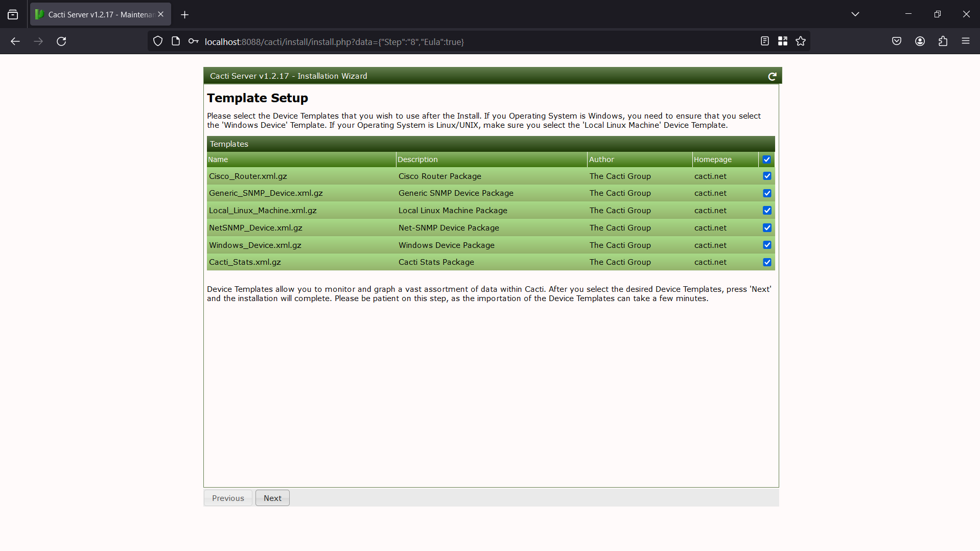Click the Templates section title bar
Screen dimensions: 980x551
click(x=491, y=144)
